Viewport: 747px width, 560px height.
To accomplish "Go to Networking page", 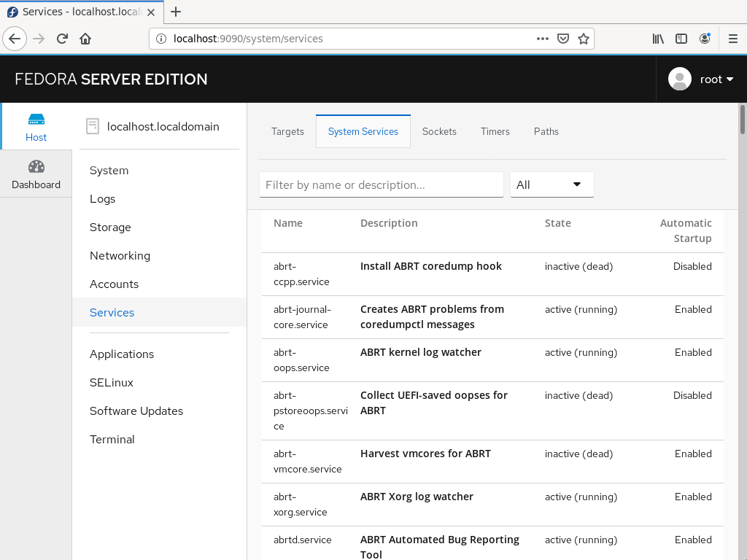I will coord(120,256).
